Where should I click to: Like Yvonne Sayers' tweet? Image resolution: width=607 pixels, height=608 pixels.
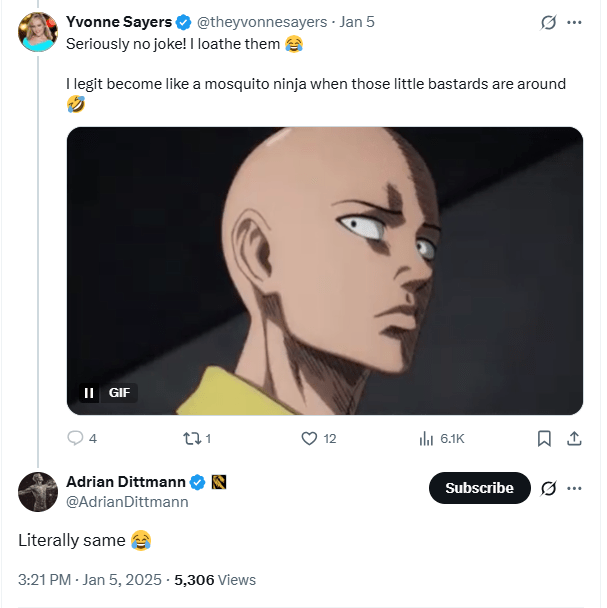(x=309, y=438)
